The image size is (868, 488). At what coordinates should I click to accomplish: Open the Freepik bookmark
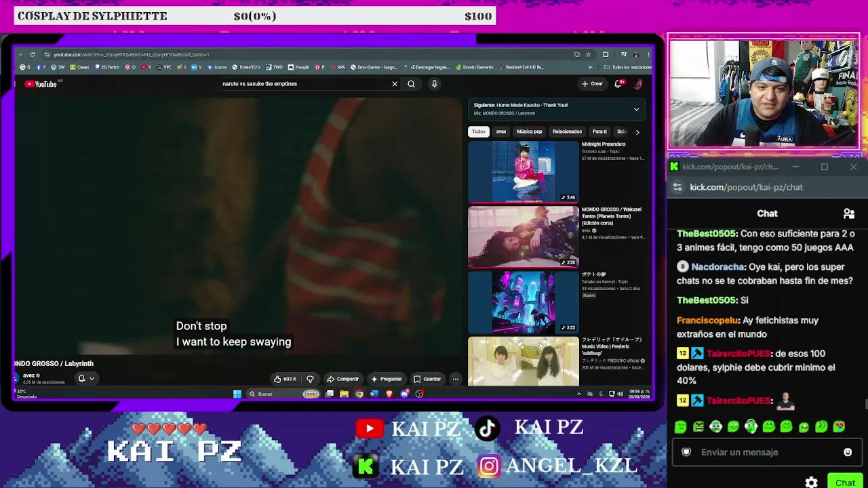click(x=298, y=67)
